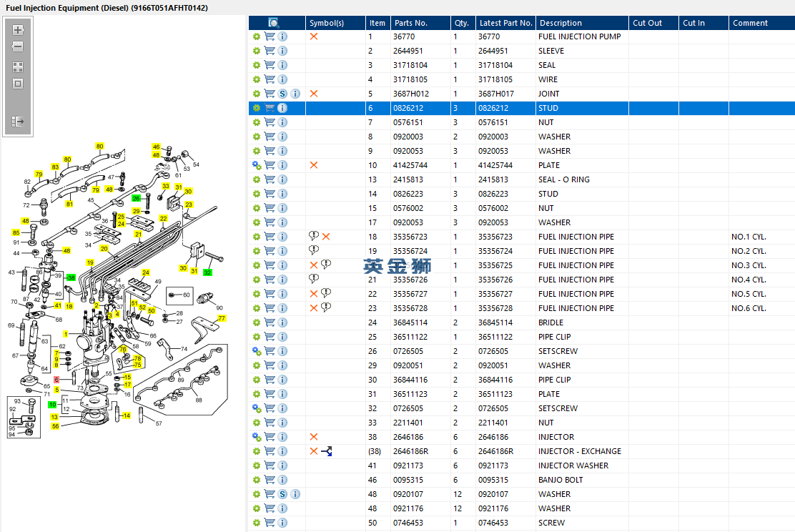Click the Latest Part No. column header
Screen dimensions: 795x532
[x=505, y=23]
